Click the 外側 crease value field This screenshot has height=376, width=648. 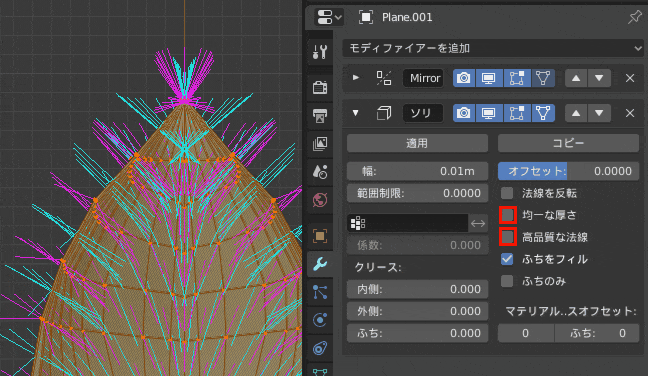pos(417,311)
